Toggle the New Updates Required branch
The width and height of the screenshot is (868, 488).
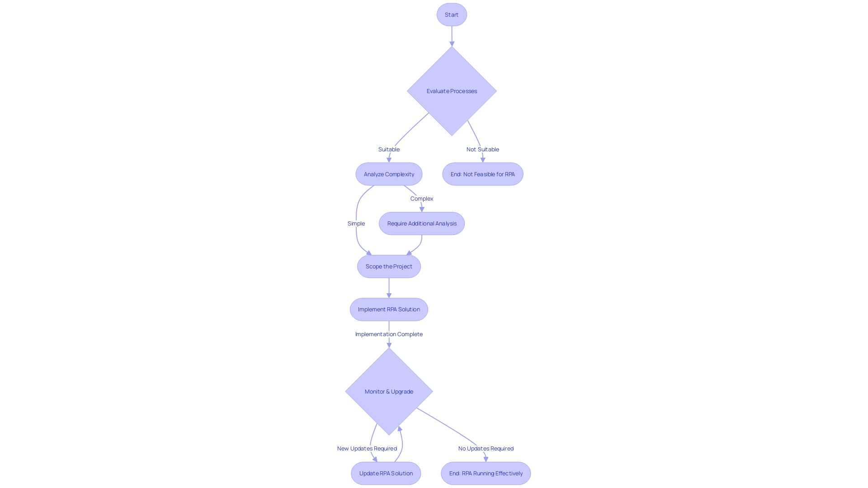367,448
